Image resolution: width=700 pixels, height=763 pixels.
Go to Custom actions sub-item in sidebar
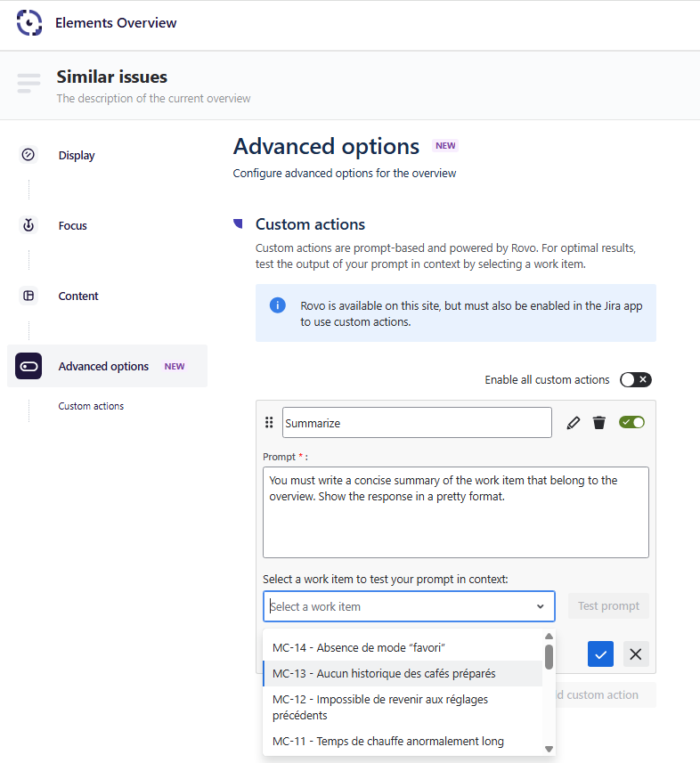[91, 406]
